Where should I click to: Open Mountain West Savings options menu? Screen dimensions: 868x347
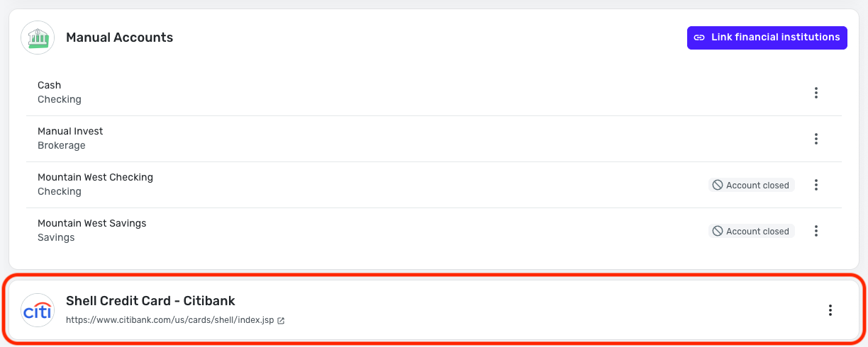click(816, 231)
